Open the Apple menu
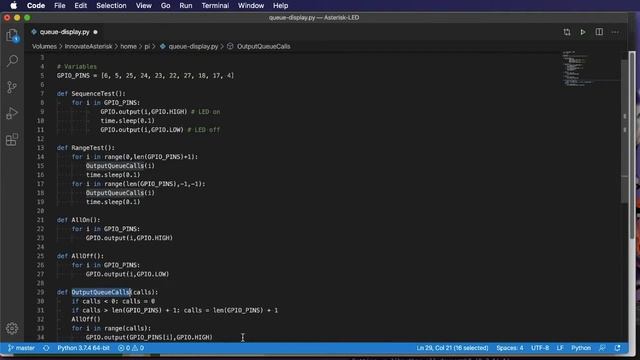Screen dimensions: 640x360 (x=13, y=6)
